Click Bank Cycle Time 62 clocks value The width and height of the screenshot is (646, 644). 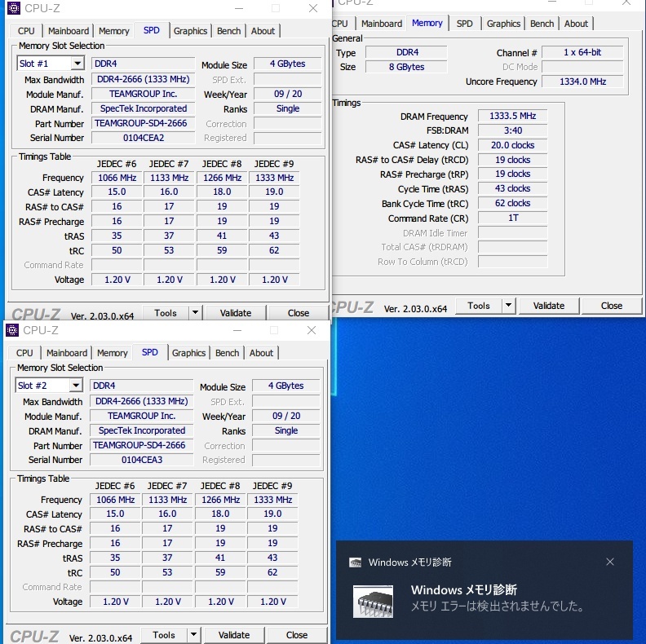[512, 203]
